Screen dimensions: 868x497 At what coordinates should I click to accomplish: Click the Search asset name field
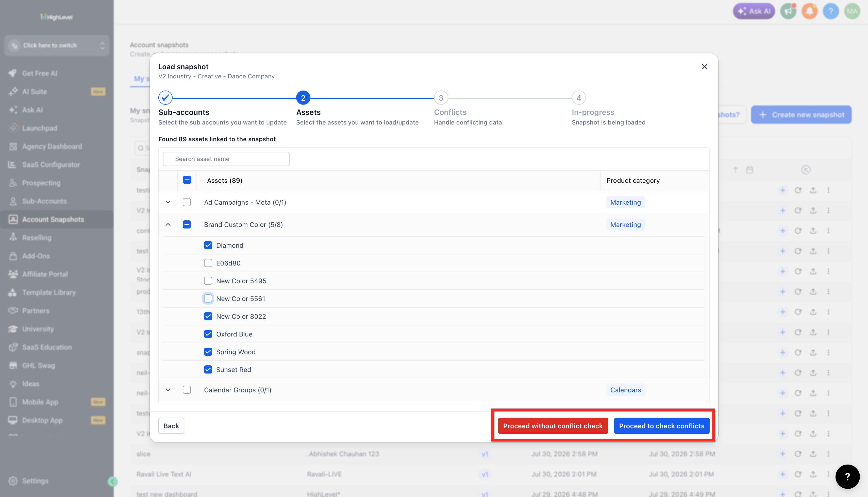(x=226, y=159)
